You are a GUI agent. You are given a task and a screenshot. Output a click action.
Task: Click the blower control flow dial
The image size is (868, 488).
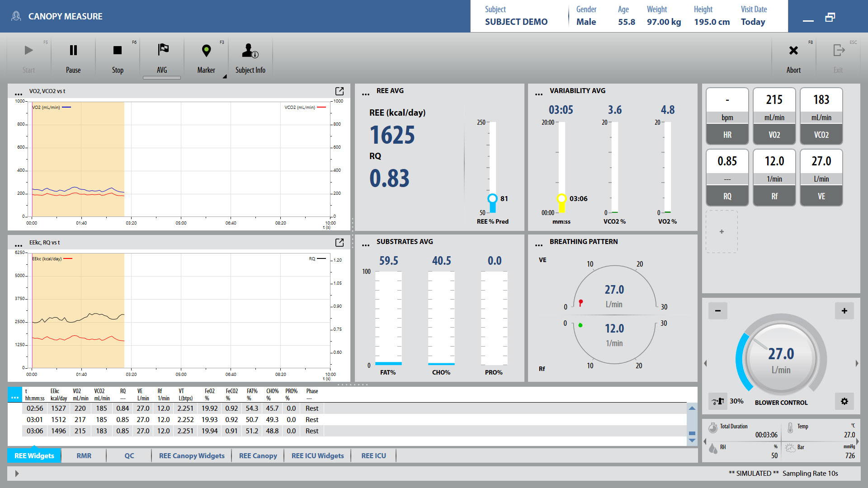tap(781, 359)
